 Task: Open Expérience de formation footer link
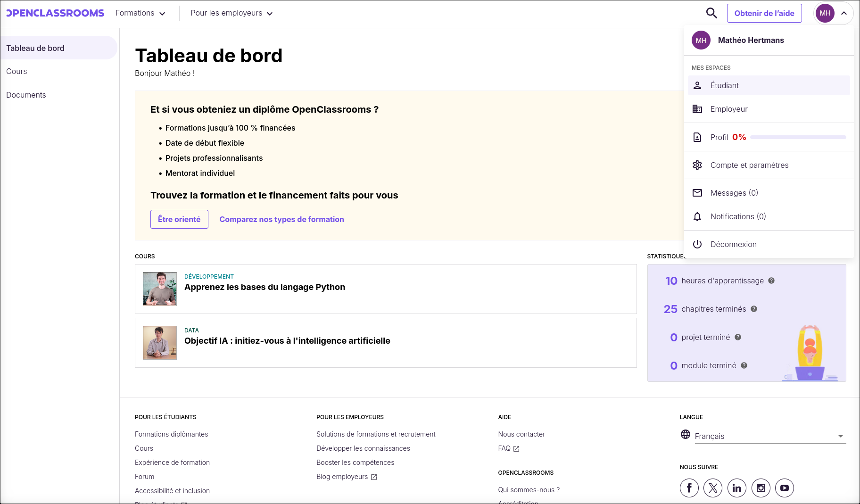(172, 463)
